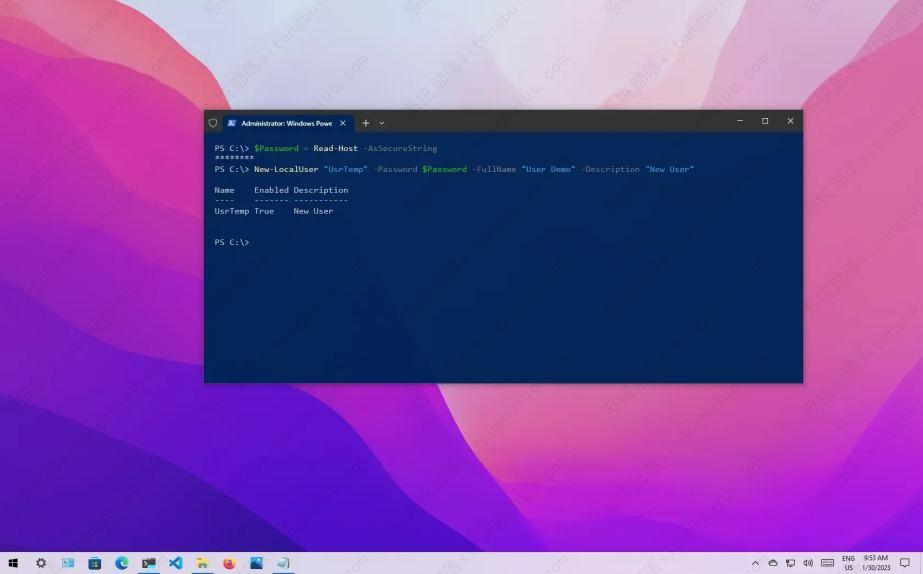
Task: Click the -AsSecureString parameter
Action: coord(400,148)
